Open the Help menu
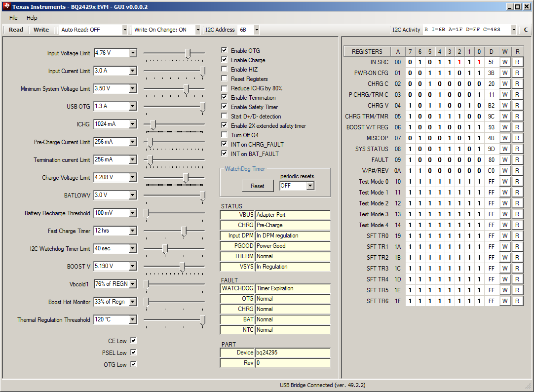534x392 pixels. [x=32, y=18]
